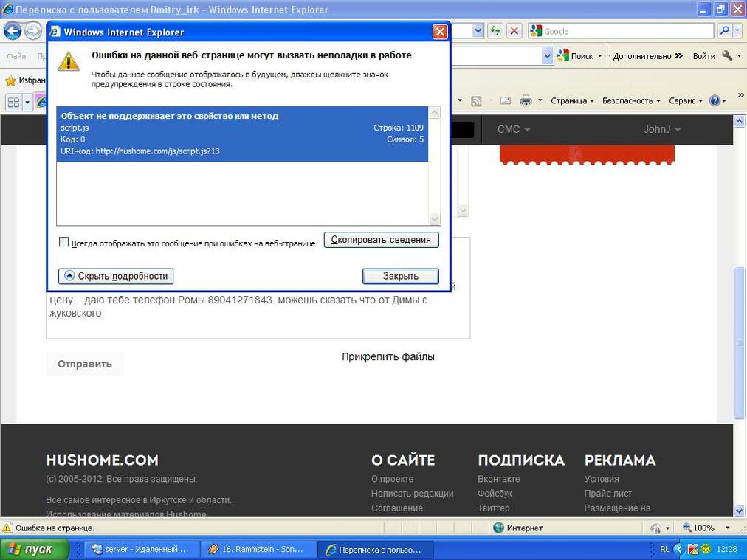Click the magnifier search button beside Google box
This screenshot has height=560, width=747.
tap(725, 31)
